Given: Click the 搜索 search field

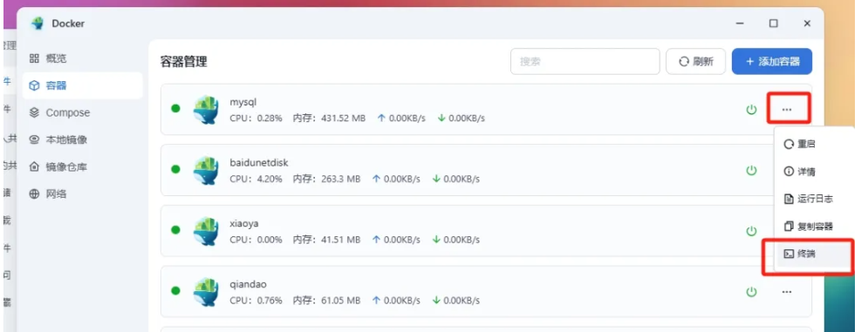Looking at the screenshot, I should pyautogui.click(x=585, y=61).
